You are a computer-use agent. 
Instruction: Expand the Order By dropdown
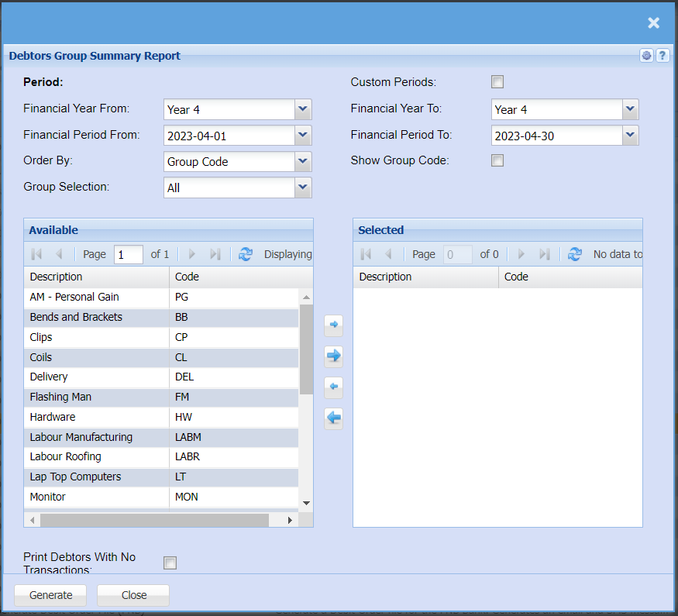pyautogui.click(x=303, y=162)
